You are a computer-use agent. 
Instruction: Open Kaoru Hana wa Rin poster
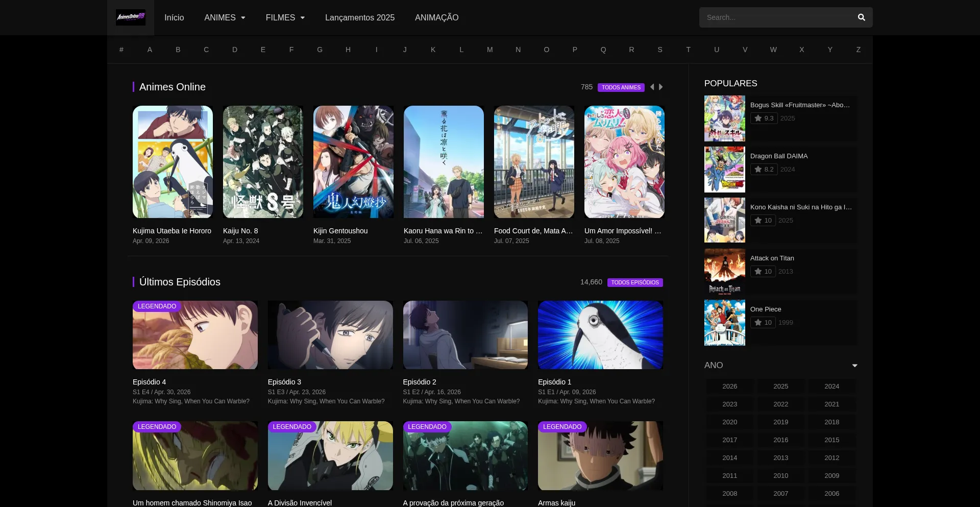pyautogui.click(x=444, y=162)
